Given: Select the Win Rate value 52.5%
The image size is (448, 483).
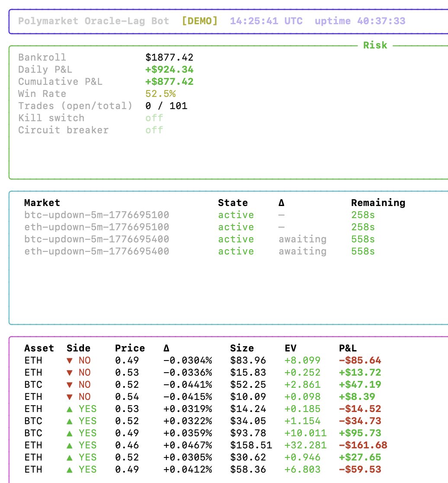Looking at the screenshot, I should [160, 93].
